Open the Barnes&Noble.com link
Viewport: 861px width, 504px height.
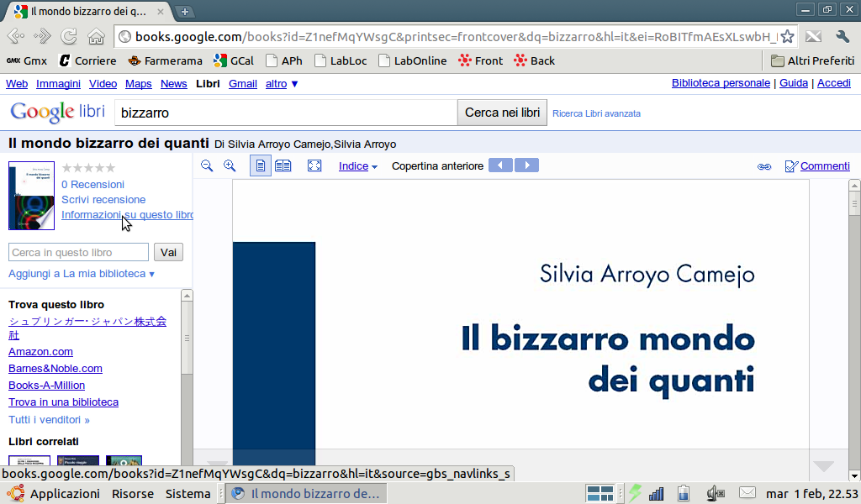coord(55,369)
